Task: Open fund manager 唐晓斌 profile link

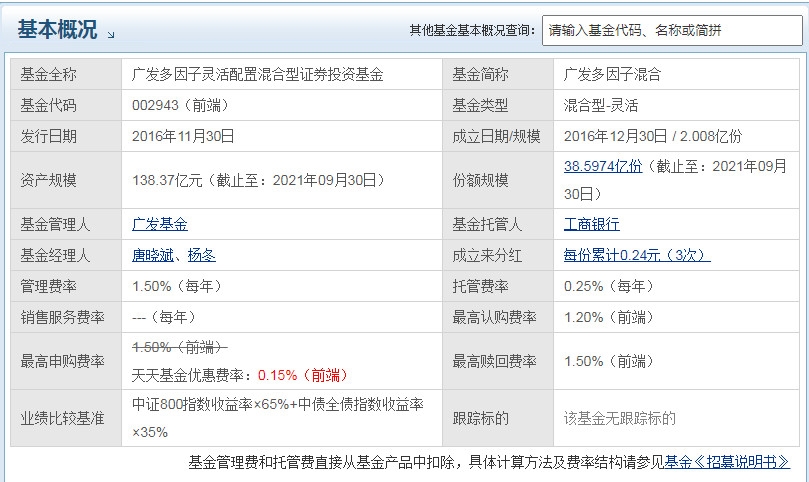Action: [x=153, y=255]
